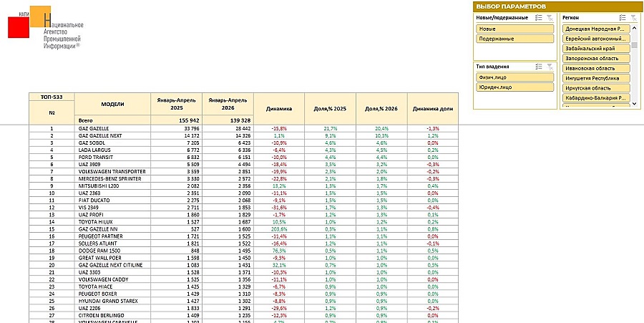The width and height of the screenshot is (644, 323).
Task: Select the FIAT DUCATO model cell
Action: coord(112,200)
